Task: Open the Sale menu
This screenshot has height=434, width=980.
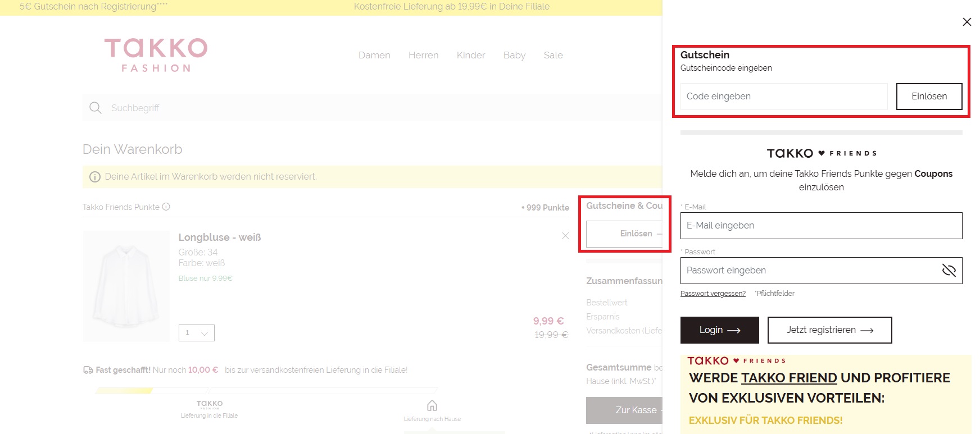Action: (553, 55)
